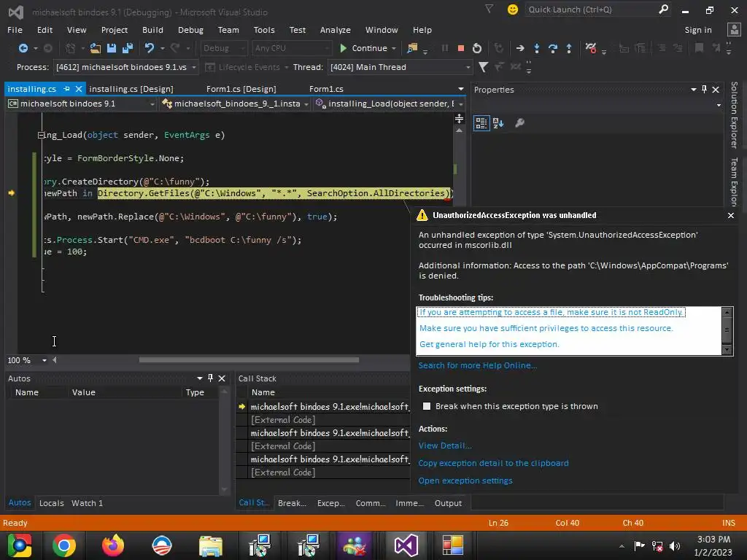
Task: Open the Thread dropdown showing Main Thread
Action: [x=468, y=67]
